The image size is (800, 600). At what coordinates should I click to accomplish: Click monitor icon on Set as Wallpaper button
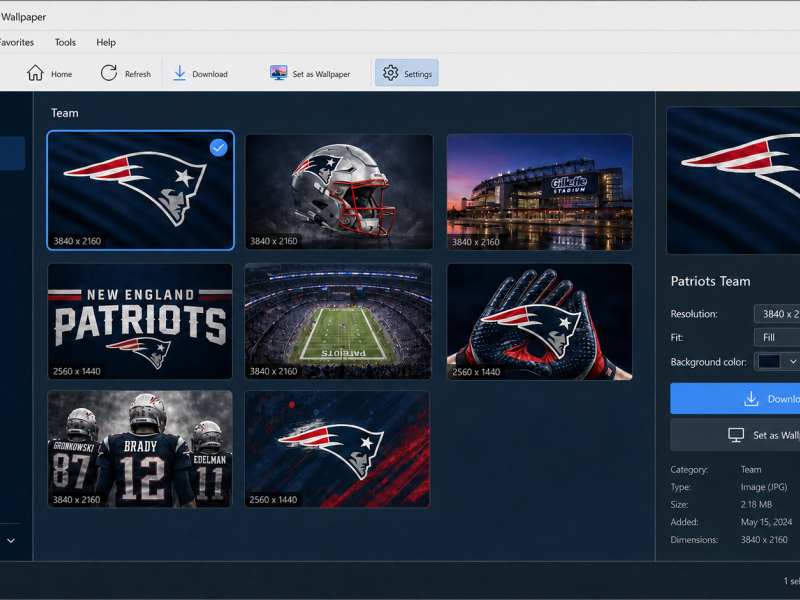[x=736, y=435]
